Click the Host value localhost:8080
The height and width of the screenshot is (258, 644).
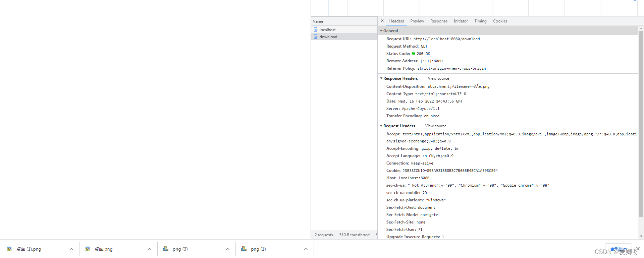point(414,178)
